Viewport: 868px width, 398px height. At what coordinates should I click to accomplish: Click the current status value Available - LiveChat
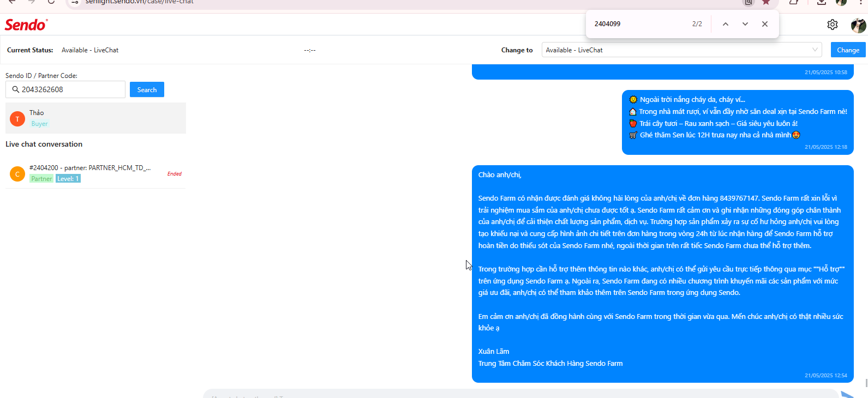tap(90, 50)
